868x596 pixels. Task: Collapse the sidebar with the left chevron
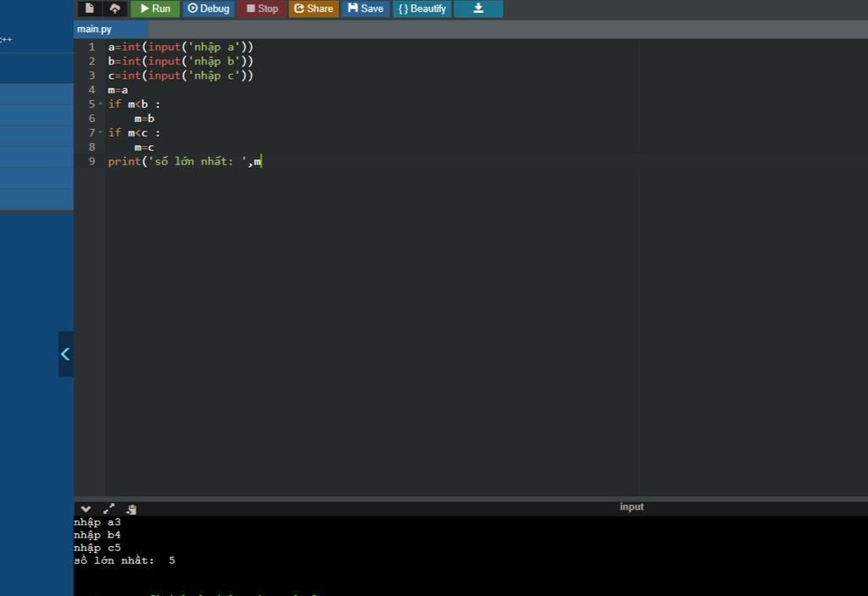(66, 354)
